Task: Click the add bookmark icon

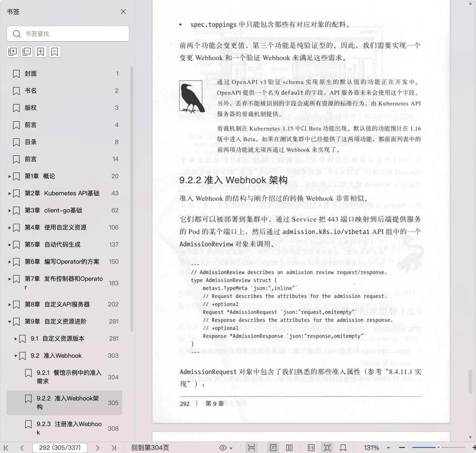Action: point(41,52)
